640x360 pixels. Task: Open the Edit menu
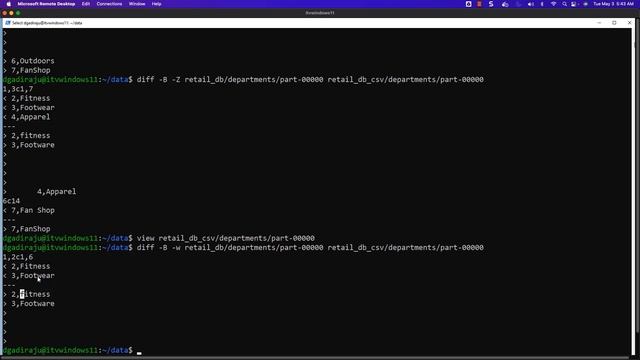coord(86,4)
